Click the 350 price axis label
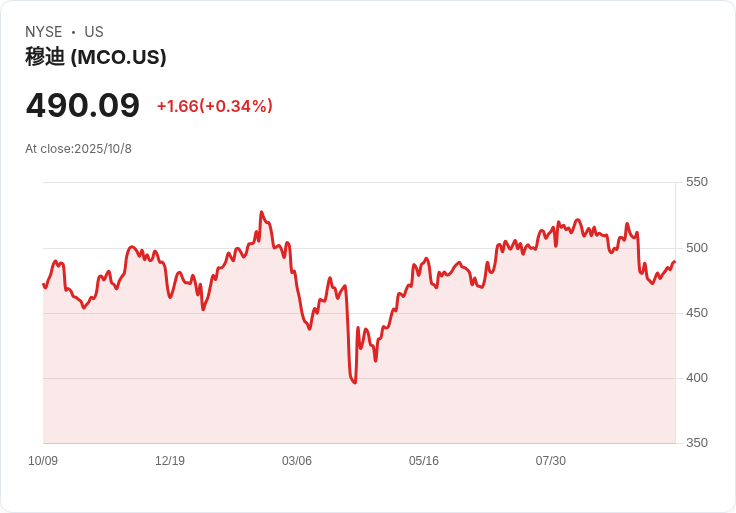 pos(697,443)
